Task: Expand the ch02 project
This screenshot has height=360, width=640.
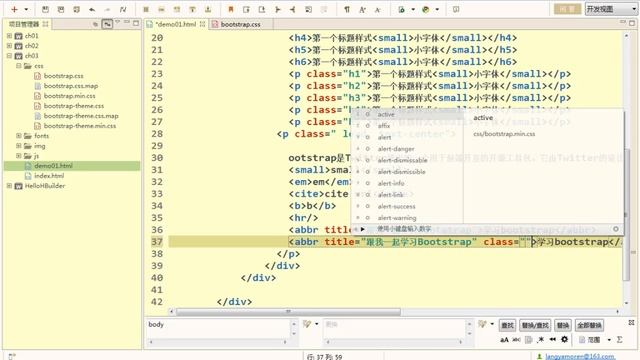Action: pos(9,46)
